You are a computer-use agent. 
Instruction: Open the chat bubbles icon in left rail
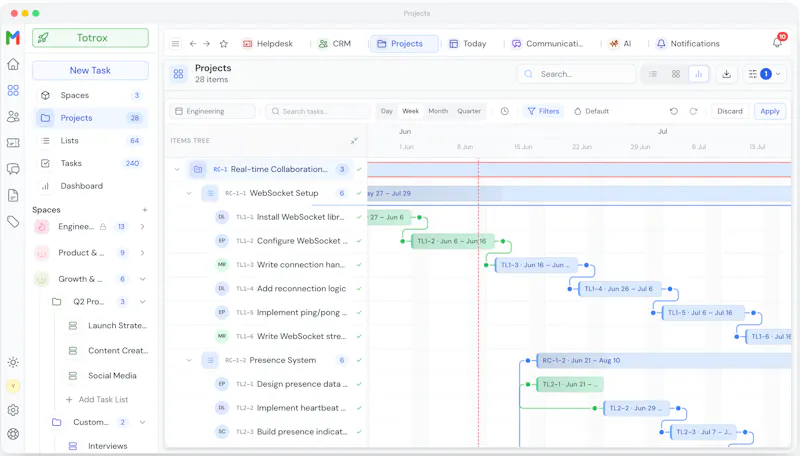13,169
